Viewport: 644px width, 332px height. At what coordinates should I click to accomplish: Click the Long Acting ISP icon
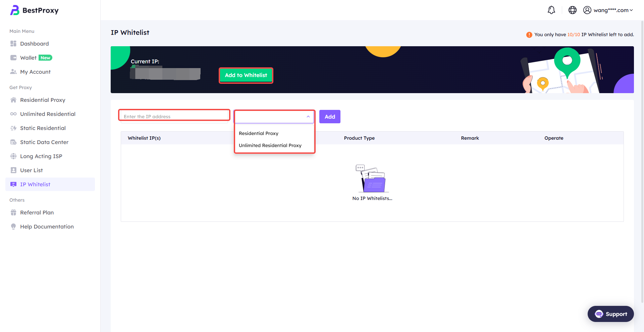point(13,156)
